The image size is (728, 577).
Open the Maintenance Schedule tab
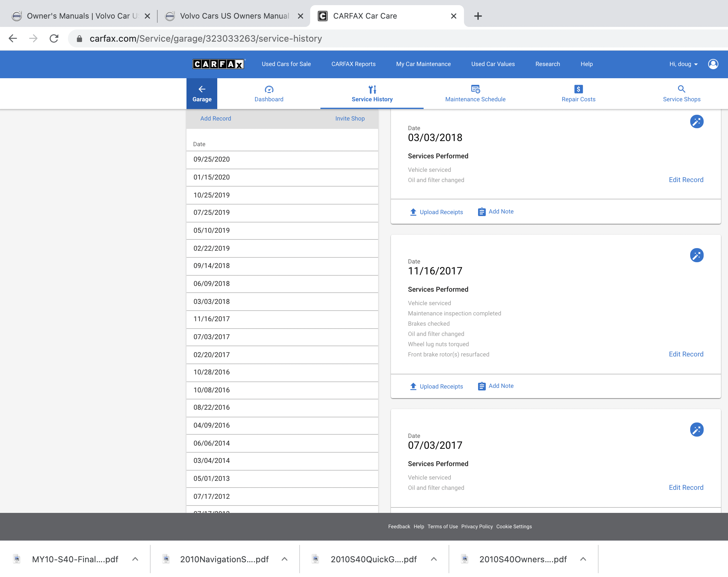[x=475, y=94]
